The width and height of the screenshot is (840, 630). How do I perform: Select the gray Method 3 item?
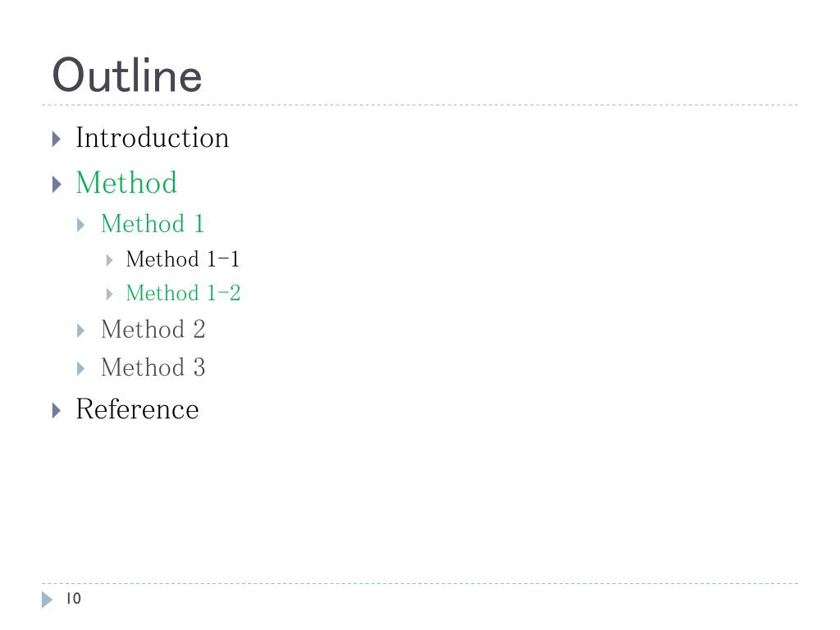(153, 367)
